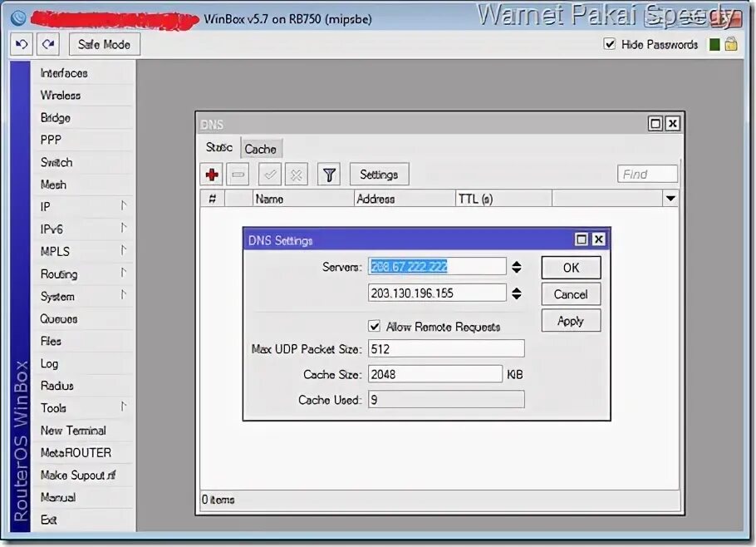Click the funnel Filter icon
This screenshot has height=547, width=756.
pos(329,175)
